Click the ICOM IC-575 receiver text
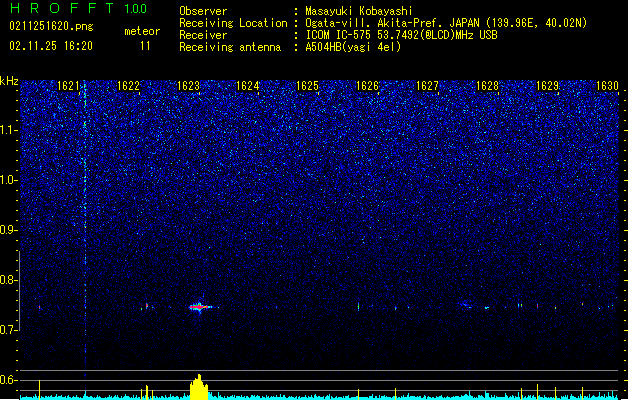 [401, 35]
